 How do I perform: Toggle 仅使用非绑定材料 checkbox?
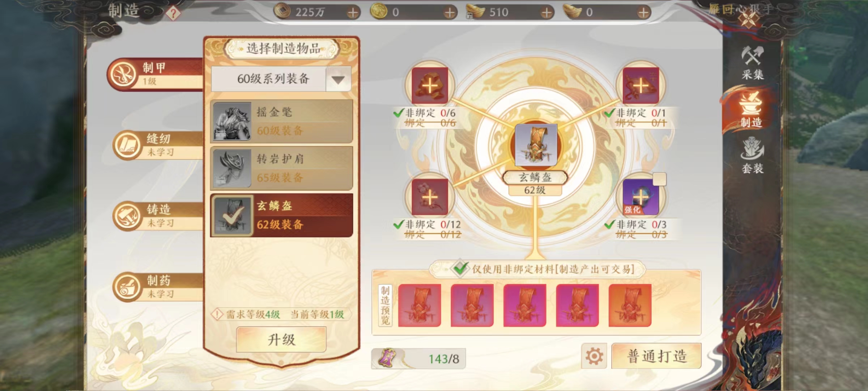pos(460,268)
